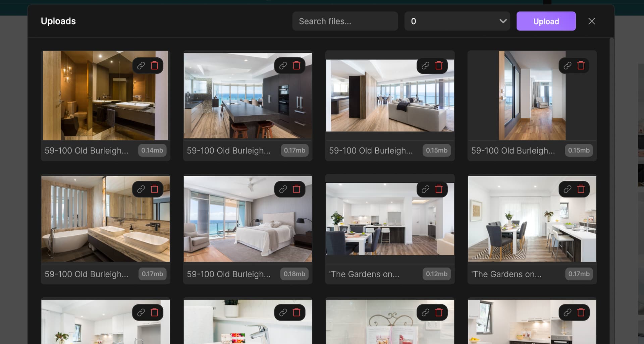Open the bathtub vanity thumbnail
The width and height of the screenshot is (644, 344).
(x=105, y=219)
